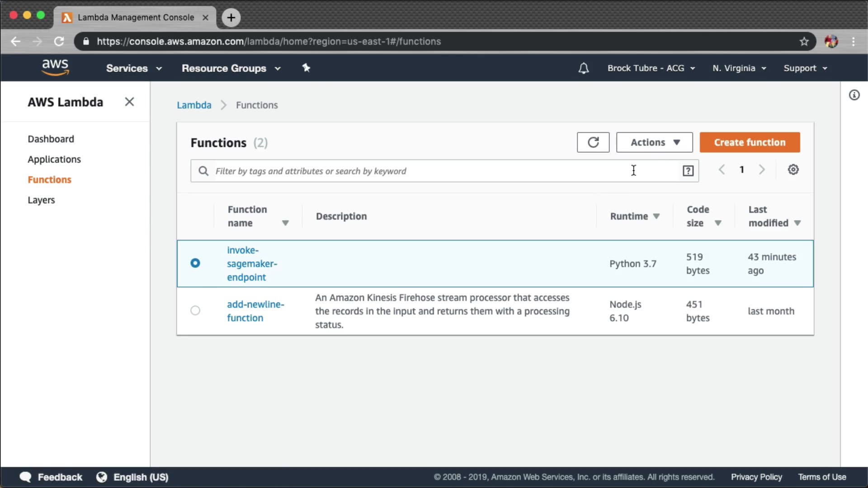Open the N. Virginia region selector
This screenshot has width=868, height=488.
[x=739, y=68]
